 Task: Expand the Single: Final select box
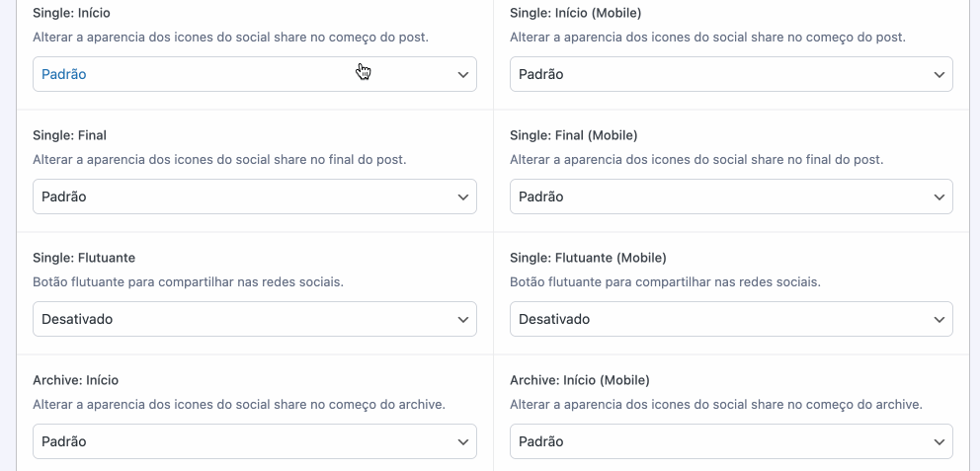(254, 196)
